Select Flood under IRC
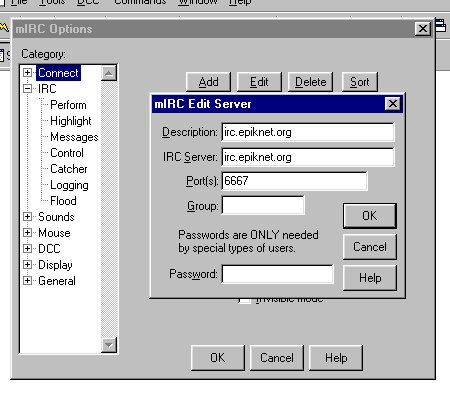The width and height of the screenshot is (450, 396). [63, 201]
